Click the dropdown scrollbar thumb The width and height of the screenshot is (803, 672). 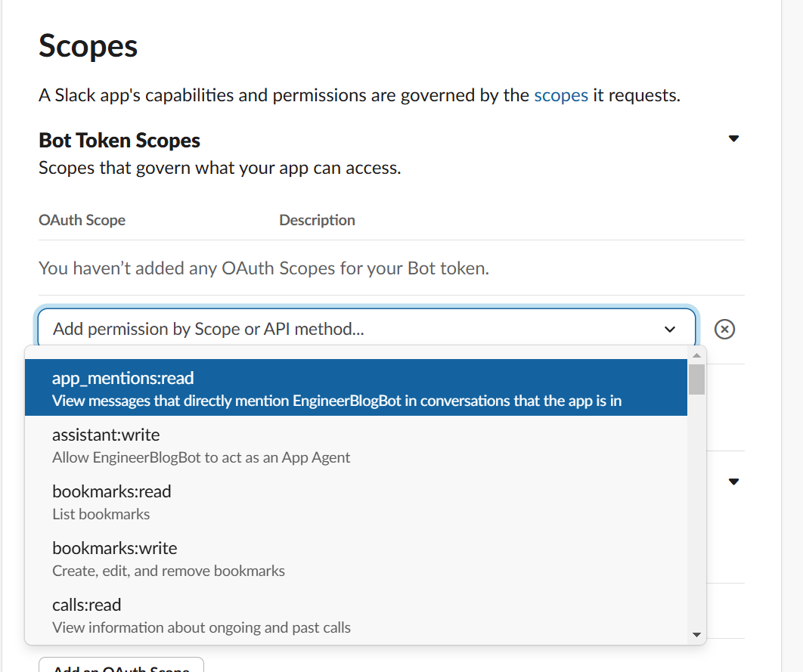pyautogui.click(x=696, y=379)
